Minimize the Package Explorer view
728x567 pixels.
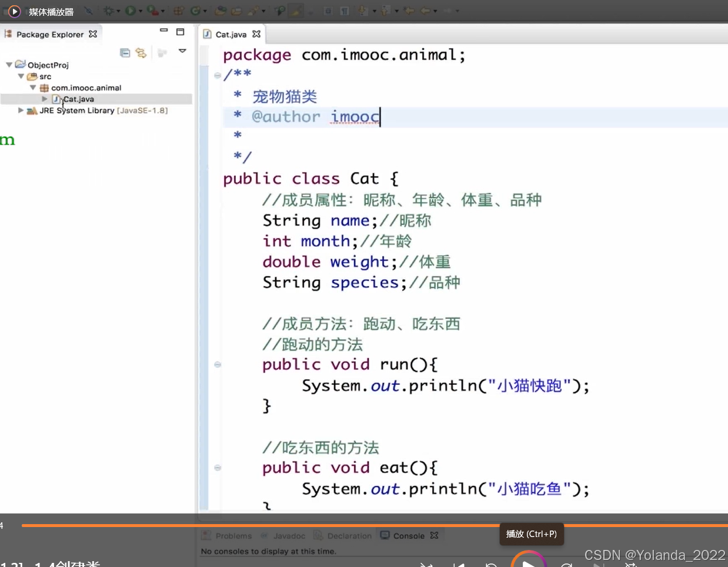pyautogui.click(x=164, y=31)
